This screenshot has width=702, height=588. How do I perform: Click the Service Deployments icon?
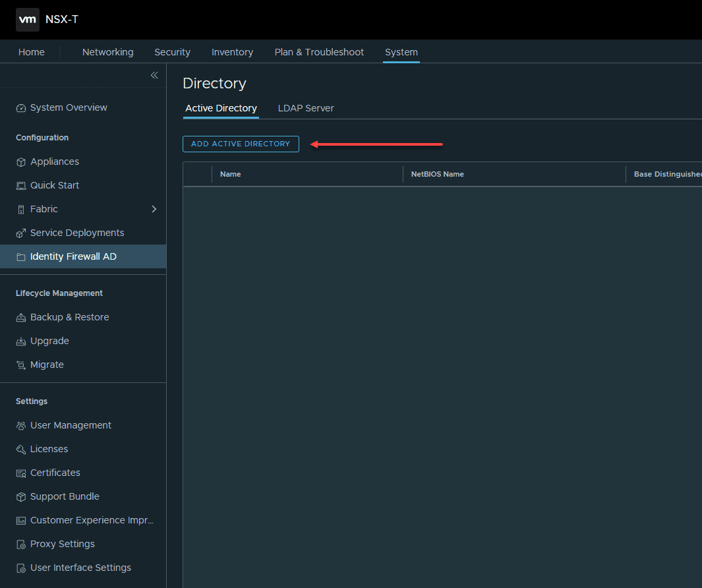pyautogui.click(x=21, y=233)
